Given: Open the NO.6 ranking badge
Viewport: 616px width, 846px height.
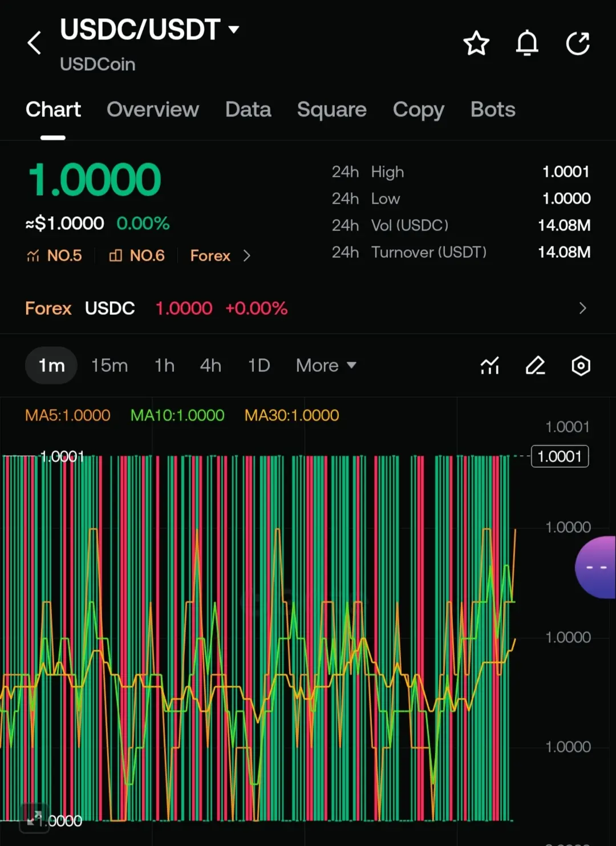Looking at the screenshot, I should point(137,256).
